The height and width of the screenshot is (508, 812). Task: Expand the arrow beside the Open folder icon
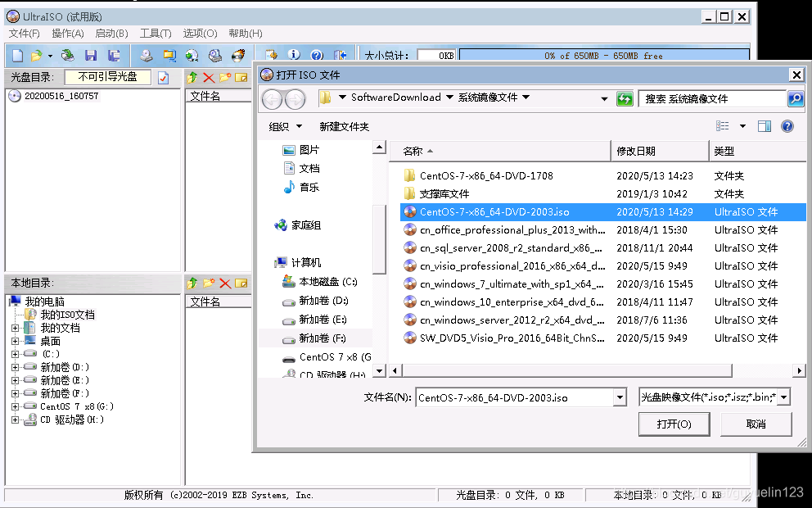pos(50,56)
